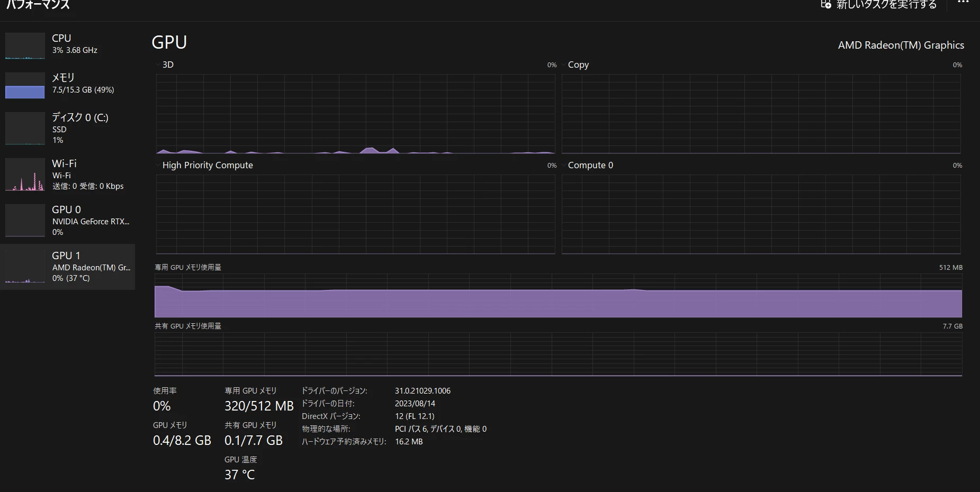Viewport: 980px width, 492px height.
Task: Click the Disk 0 mini graph thumbnail
Action: pos(25,128)
